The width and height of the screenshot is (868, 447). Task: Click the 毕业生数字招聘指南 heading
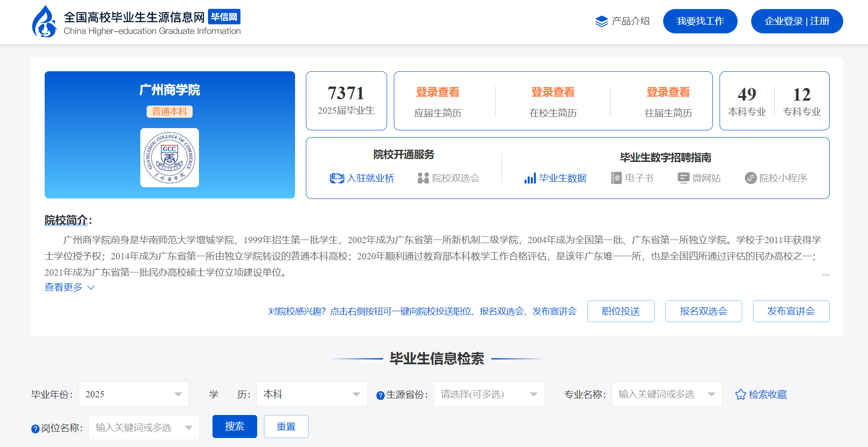[665, 157]
